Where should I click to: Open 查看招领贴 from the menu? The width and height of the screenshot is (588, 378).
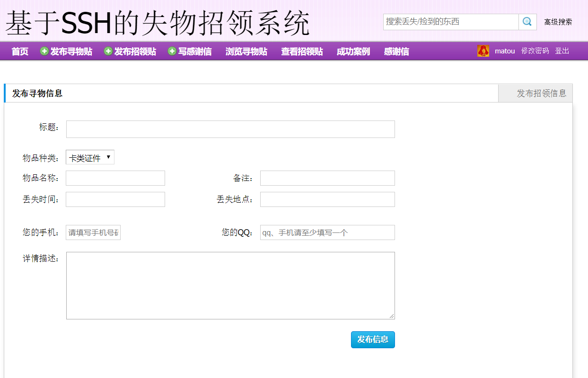302,51
